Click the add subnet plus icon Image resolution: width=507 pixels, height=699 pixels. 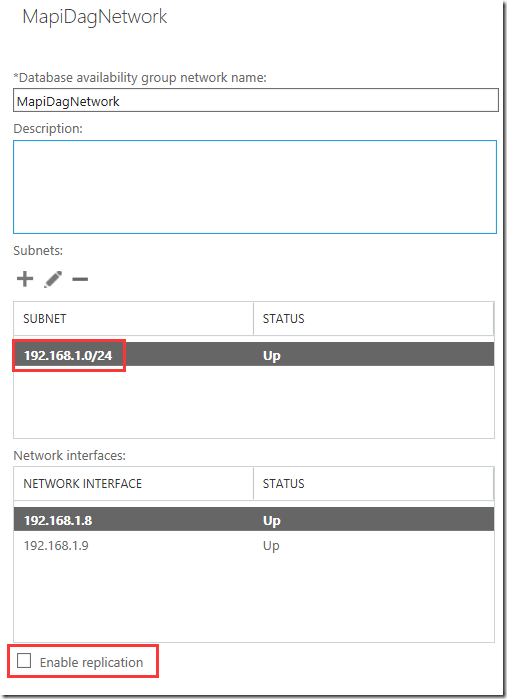[25, 279]
